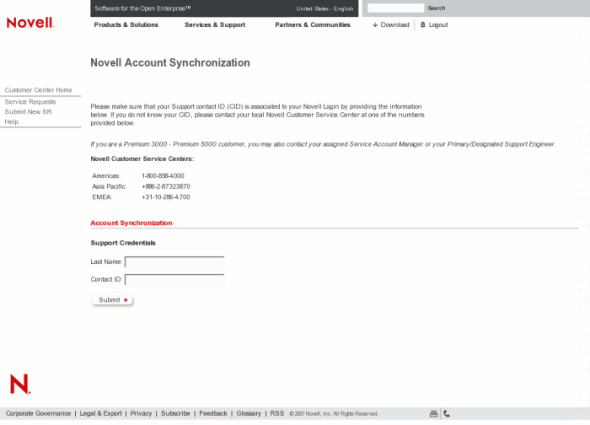Click the Submit button

pyautogui.click(x=113, y=300)
